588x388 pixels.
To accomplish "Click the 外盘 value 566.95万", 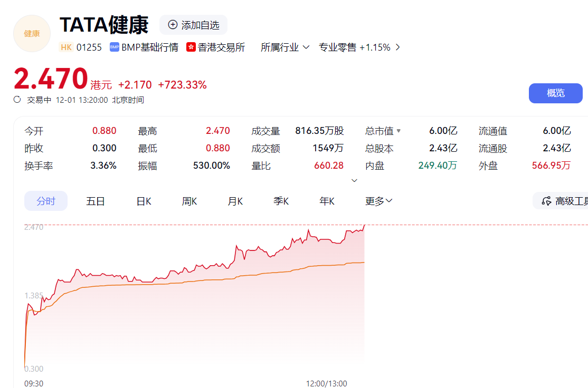I will point(551,166).
